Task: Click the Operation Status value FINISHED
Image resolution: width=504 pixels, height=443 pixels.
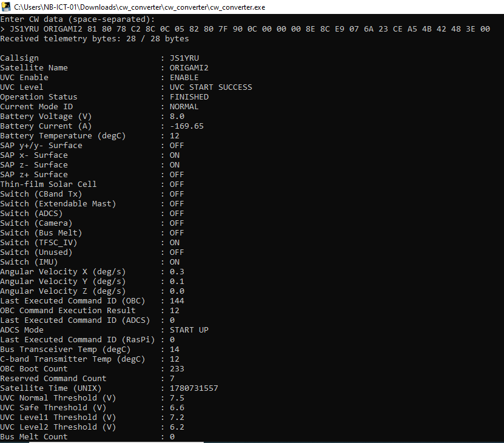Action: tap(189, 97)
